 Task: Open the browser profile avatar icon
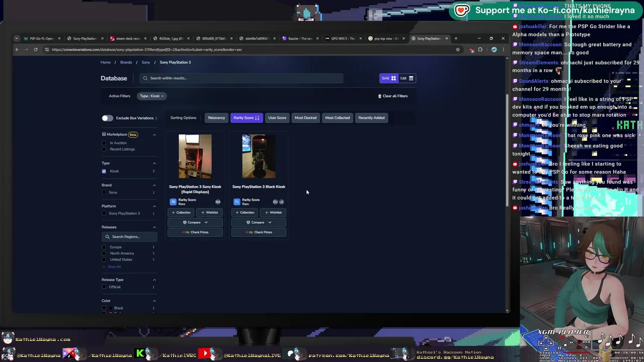494,50
